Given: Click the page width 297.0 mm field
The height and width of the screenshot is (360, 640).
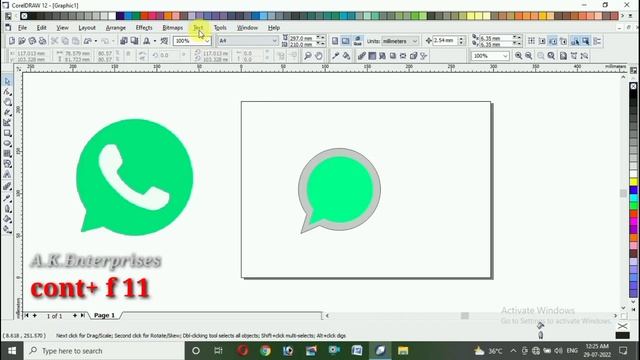Looking at the screenshot, I should [x=302, y=38].
